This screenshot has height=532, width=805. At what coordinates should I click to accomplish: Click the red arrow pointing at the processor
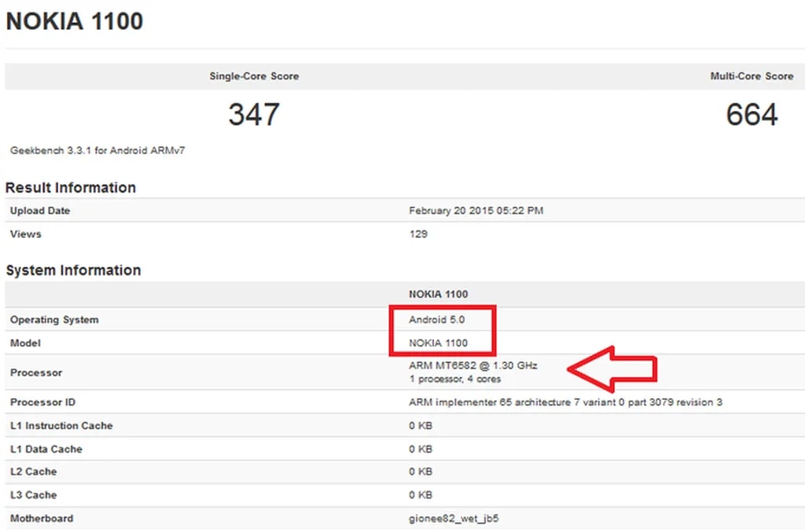click(x=612, y=368)
